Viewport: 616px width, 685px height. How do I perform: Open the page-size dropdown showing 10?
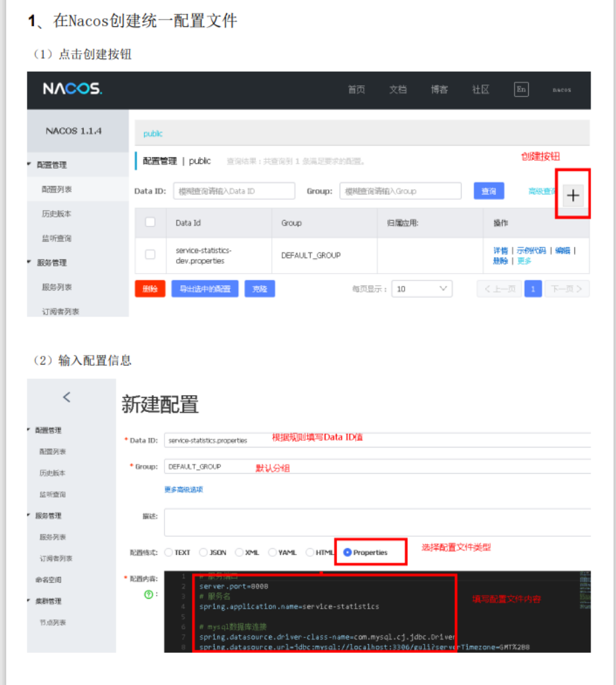pos(422,288)
